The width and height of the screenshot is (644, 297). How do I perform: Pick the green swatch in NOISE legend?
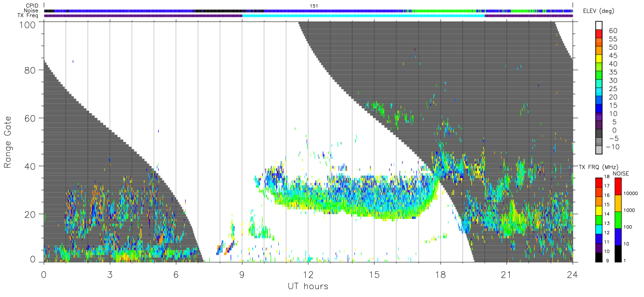(x=618, y=219)
